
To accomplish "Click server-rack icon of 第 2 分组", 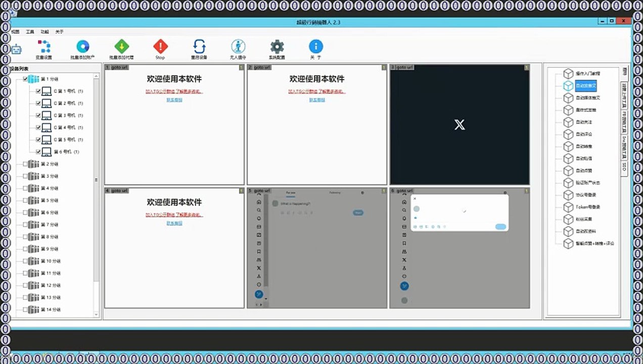I will [x=34, y=164].
